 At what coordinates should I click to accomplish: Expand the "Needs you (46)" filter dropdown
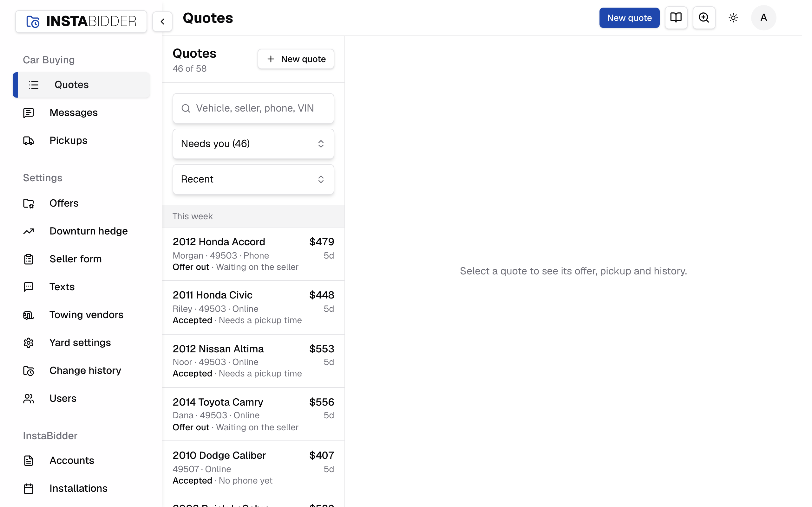click(253, 144)
